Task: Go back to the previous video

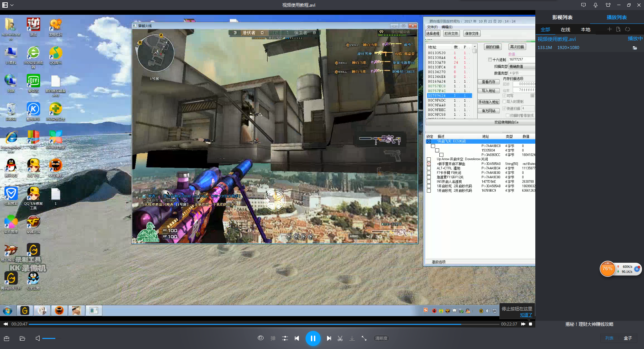Action: tap(297, 338)
